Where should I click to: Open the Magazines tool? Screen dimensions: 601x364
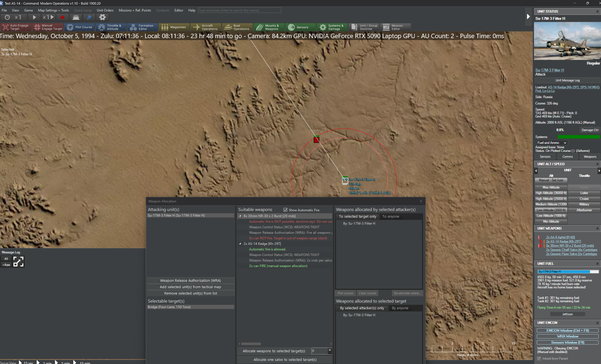click(174, 27)
